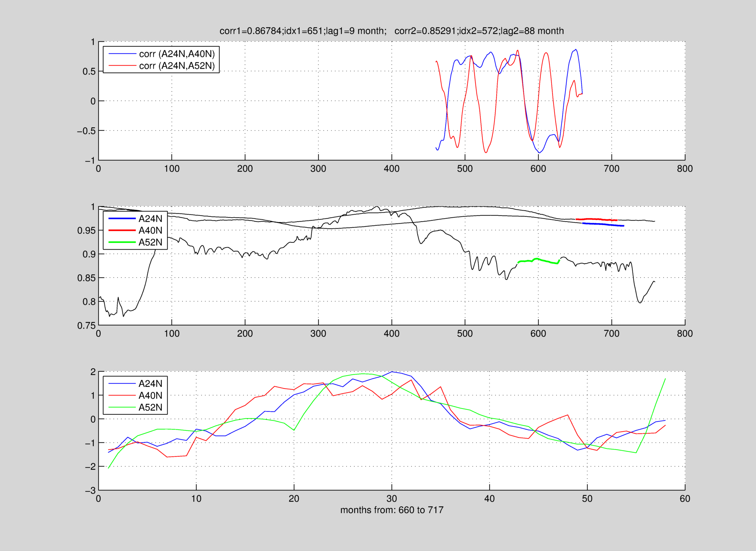Screen dimensions: 756x551
Task: Select legend entry corr (A24N,A52N)
Action: click(177, 66)
